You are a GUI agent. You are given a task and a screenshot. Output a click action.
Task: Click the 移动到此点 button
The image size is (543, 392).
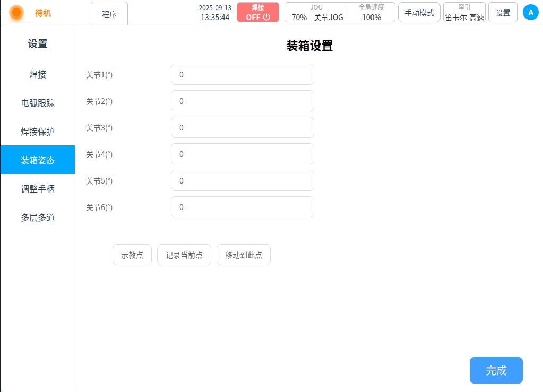tap(244, 255)
